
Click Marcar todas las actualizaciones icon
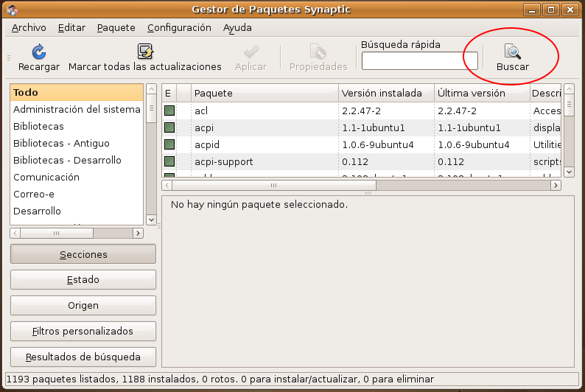click(145, 52)
